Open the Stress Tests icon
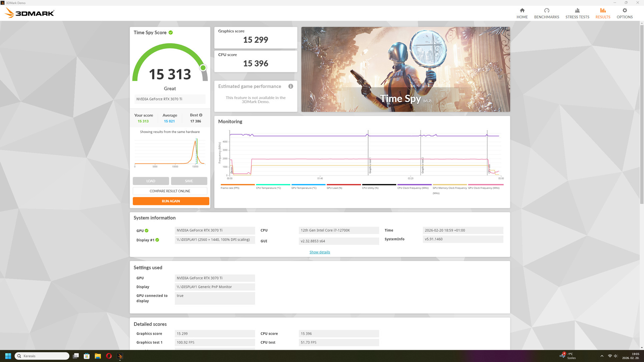Viewport: 644px width, 362px height. tap(577, 11)
